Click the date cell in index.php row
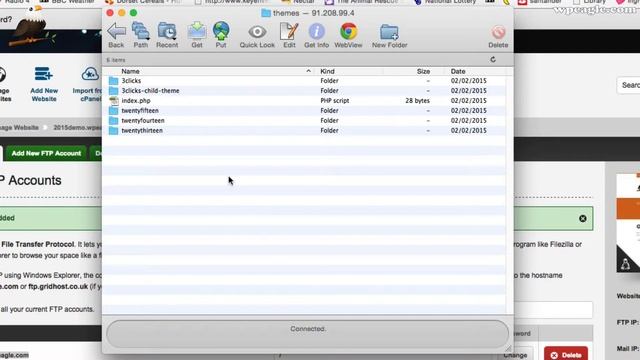This screenshot has width=640, height=360. 469,100
